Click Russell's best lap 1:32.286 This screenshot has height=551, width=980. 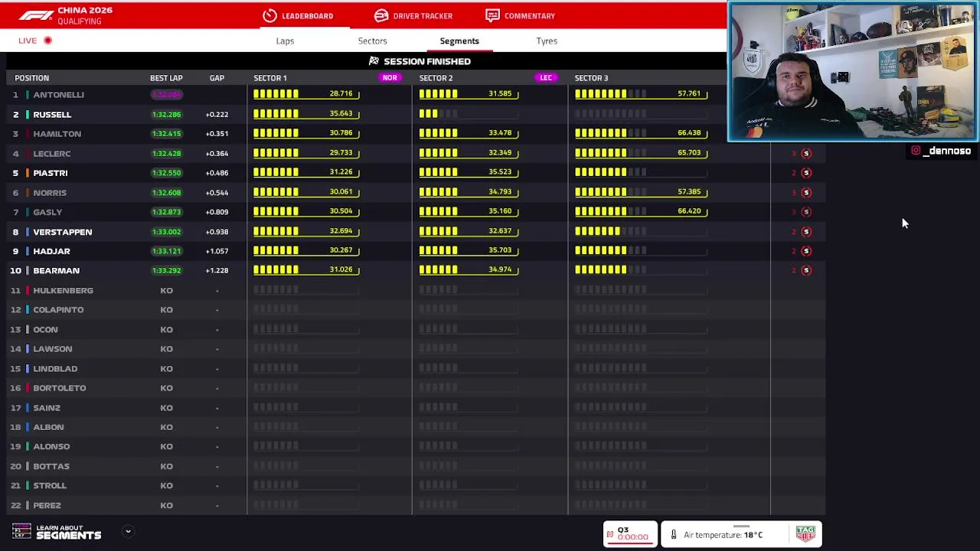166,114
